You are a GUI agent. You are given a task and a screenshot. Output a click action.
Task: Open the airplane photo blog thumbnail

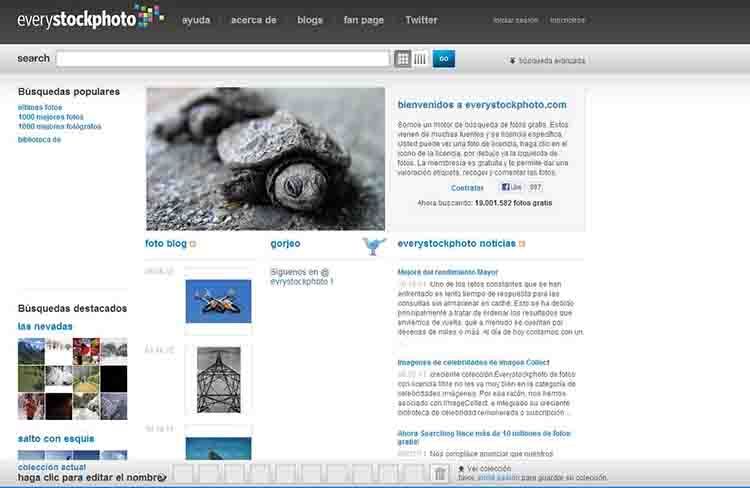218,301
